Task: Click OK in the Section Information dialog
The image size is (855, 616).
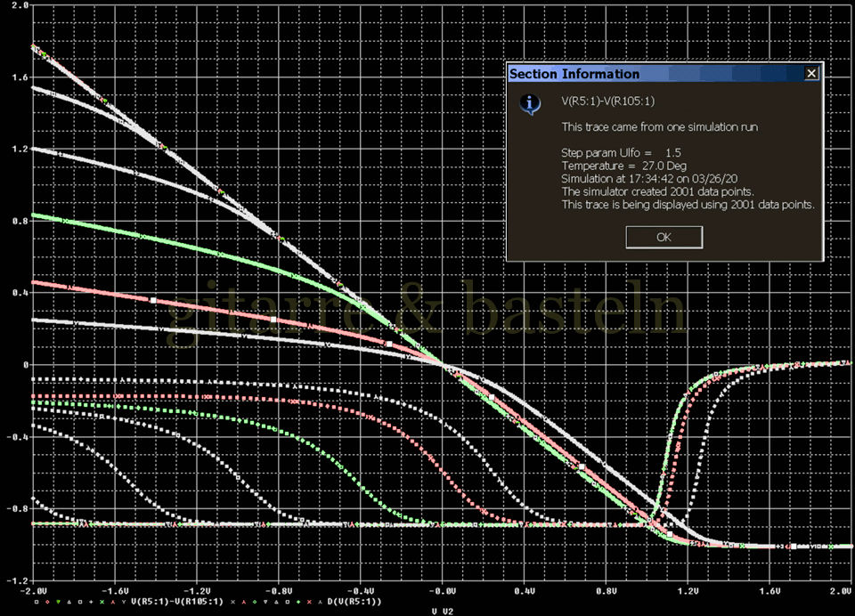Action: point(664,237)
